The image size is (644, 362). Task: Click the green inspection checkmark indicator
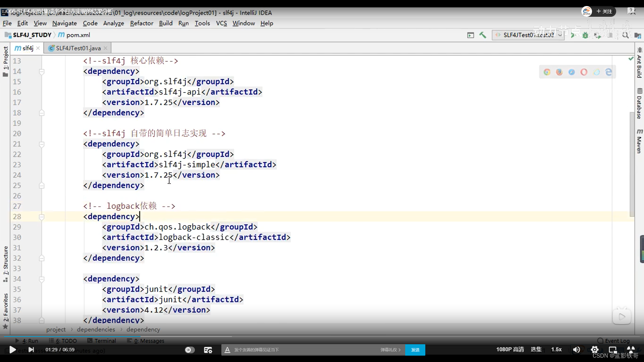(631, 59)
